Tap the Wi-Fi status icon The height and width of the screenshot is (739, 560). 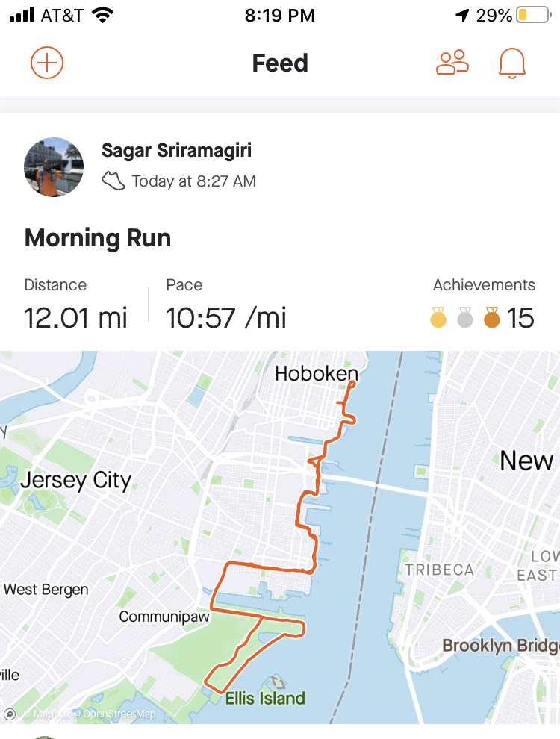pyautogui.click(x=102, y=16)
